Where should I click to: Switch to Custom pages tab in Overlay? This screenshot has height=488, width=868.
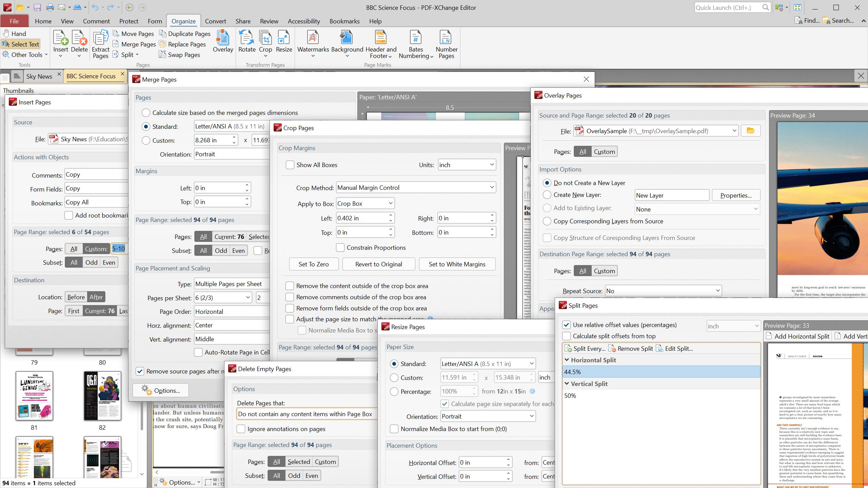coord(604,151)
